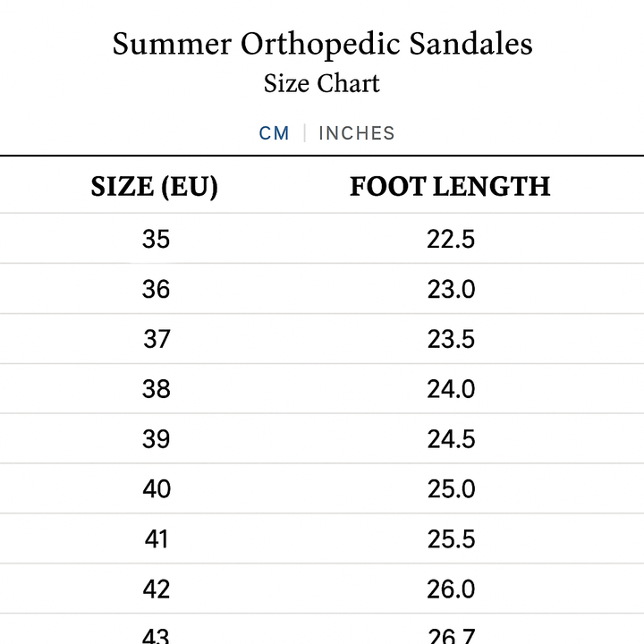Image resolution: width=644 pixels, height=644 pixels.
Task: Click the 24.0 foot length value
Action: coord(451,390)
